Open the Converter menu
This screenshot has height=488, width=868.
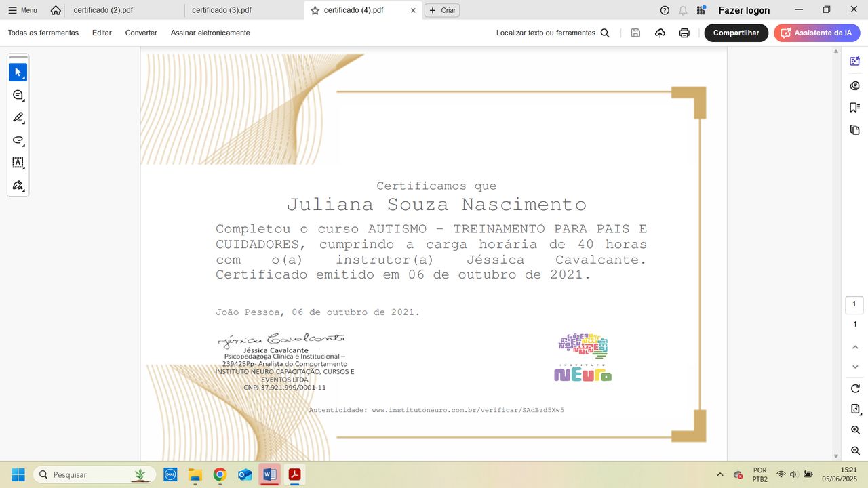[x=141, y=33]
